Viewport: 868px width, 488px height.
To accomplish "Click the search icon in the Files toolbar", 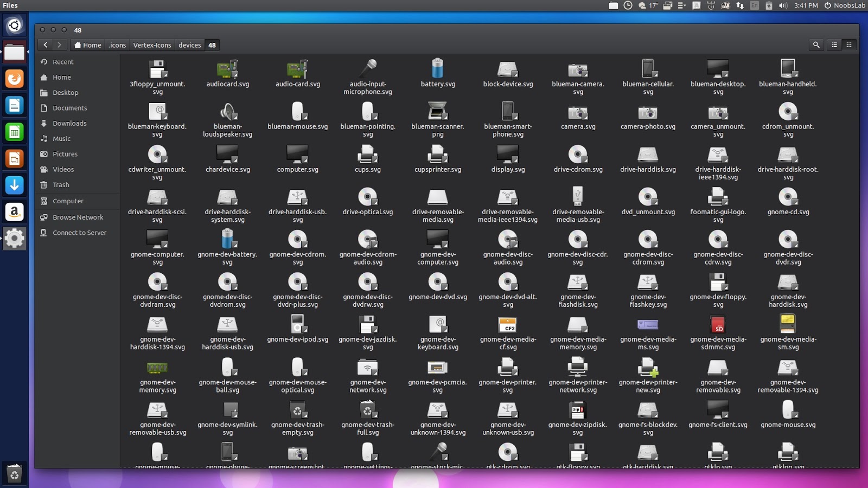I will click(x=816, y=45).
